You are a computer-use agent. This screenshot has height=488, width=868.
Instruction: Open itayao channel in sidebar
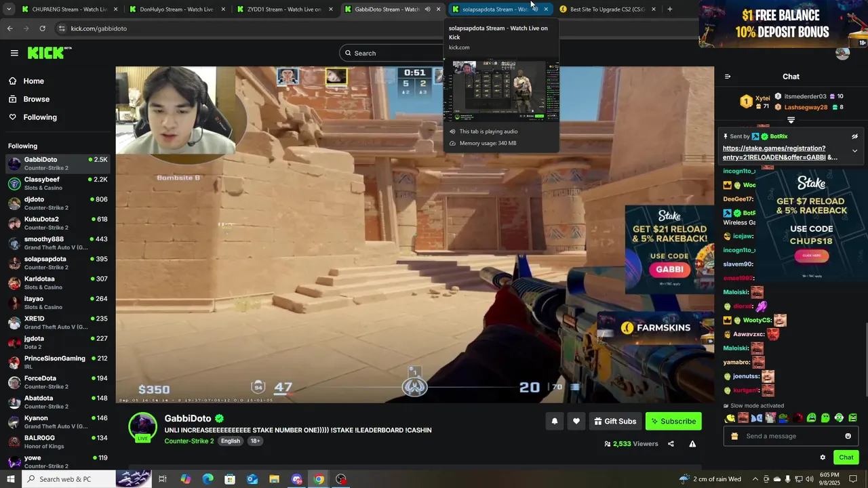tap(58, 303)
